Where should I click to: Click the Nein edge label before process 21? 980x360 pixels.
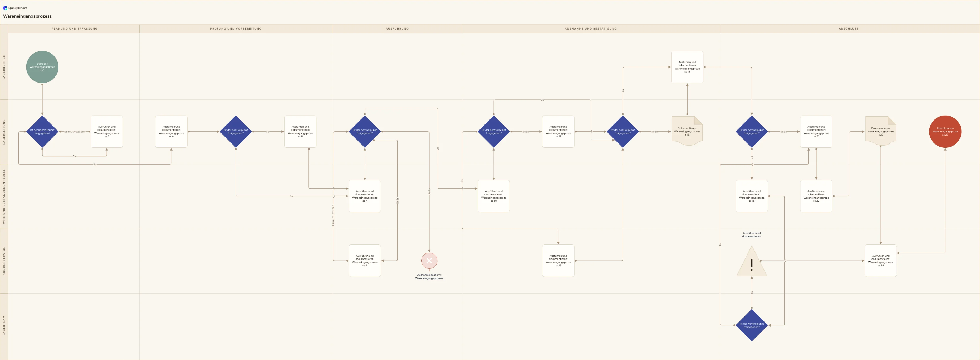click(784, 131)
